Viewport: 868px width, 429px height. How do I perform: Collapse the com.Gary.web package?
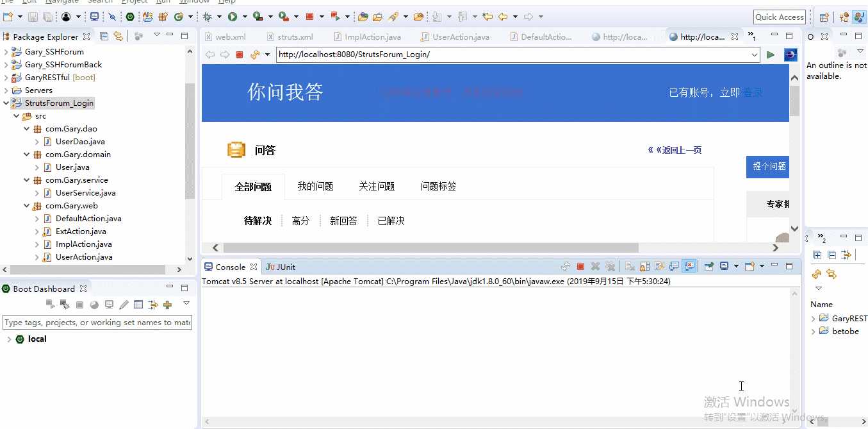(x=27, y=206)
